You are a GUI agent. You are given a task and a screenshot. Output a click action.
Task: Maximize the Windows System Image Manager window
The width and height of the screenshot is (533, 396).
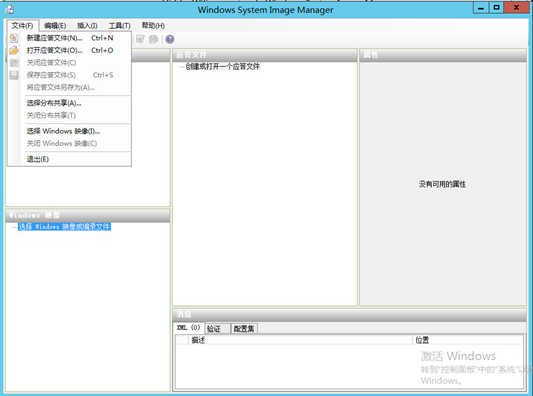tap(497, 7)
